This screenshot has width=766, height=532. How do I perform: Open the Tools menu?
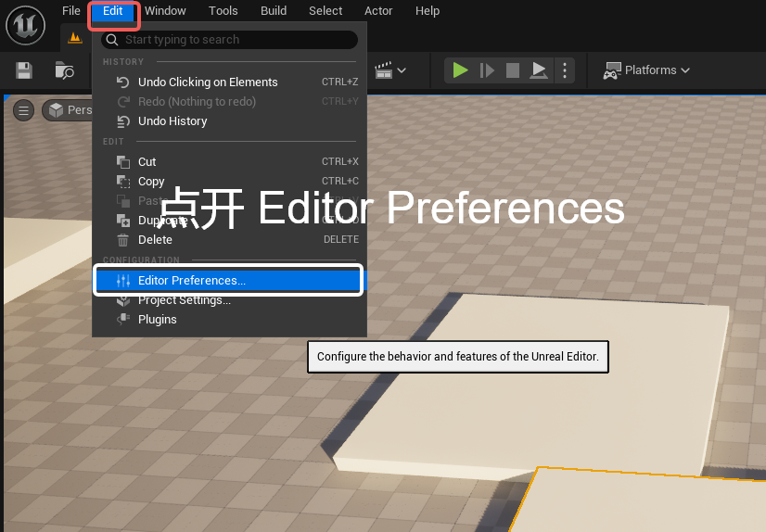pos(223,11)
